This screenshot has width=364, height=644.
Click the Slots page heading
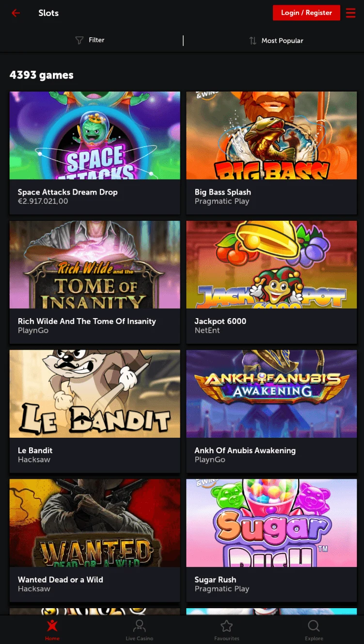pyautogui.click(x=48, y=13)
